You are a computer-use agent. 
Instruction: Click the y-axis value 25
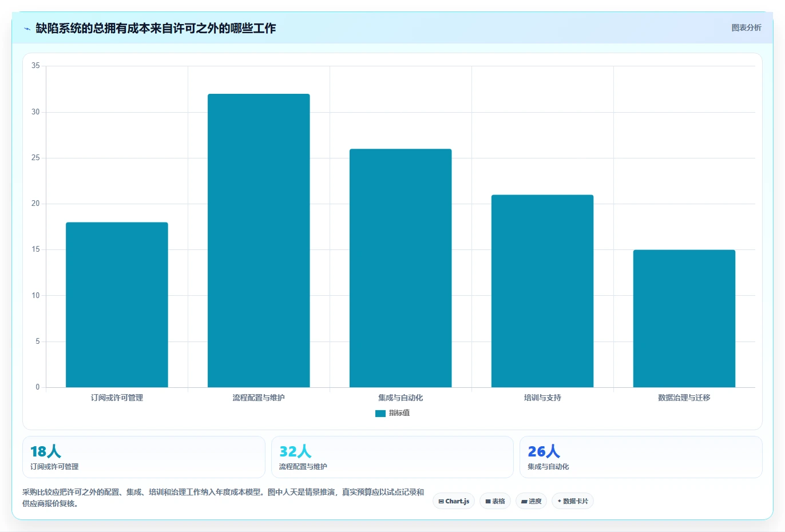tap(35, 158)
